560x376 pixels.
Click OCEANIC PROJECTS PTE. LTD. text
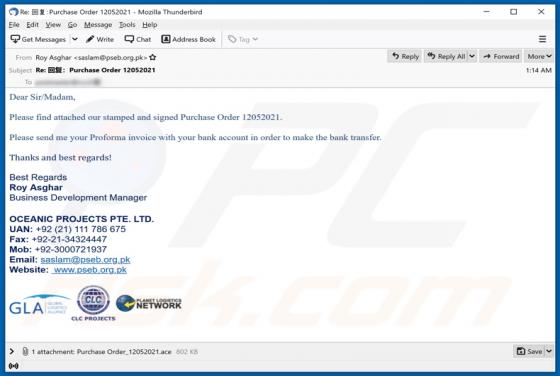(81, 219)
